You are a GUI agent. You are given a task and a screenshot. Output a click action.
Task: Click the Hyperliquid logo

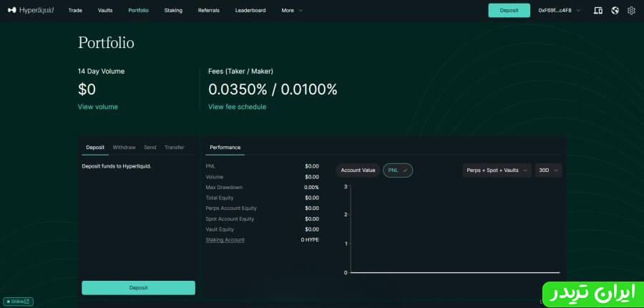point(31,10)
